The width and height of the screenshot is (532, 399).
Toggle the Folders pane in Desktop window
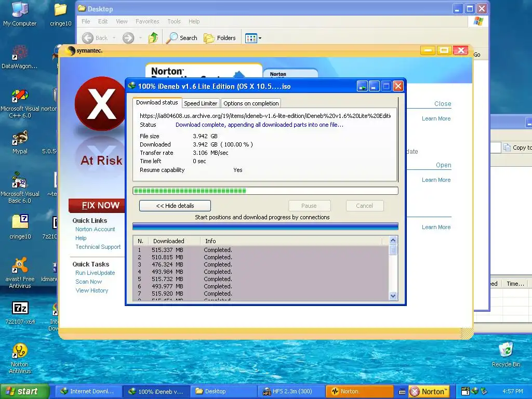tap(220, 37)
